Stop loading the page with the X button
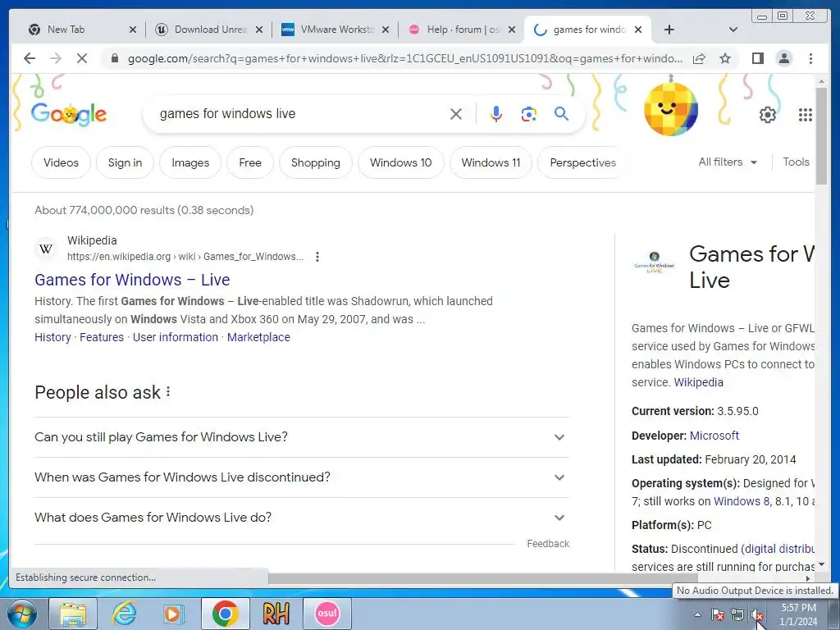Image resolution: width=840 pixels, height=630 pixels. [x=82, y=58]
